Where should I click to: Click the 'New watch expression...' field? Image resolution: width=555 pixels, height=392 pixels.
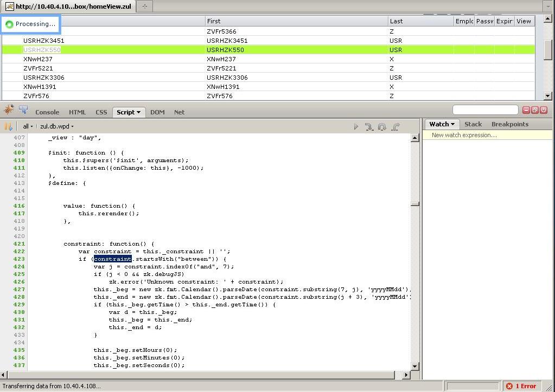point(487,135)
